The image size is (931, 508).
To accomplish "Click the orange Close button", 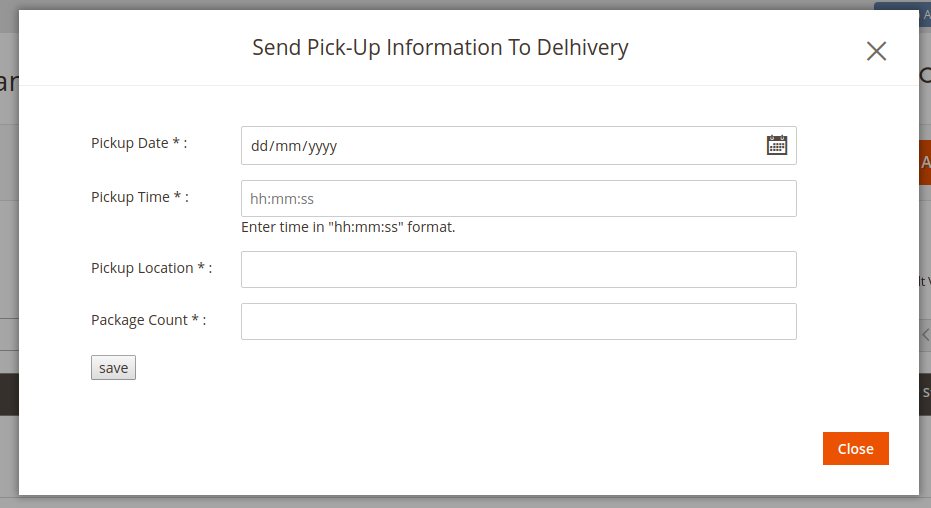I will point(856,449).
